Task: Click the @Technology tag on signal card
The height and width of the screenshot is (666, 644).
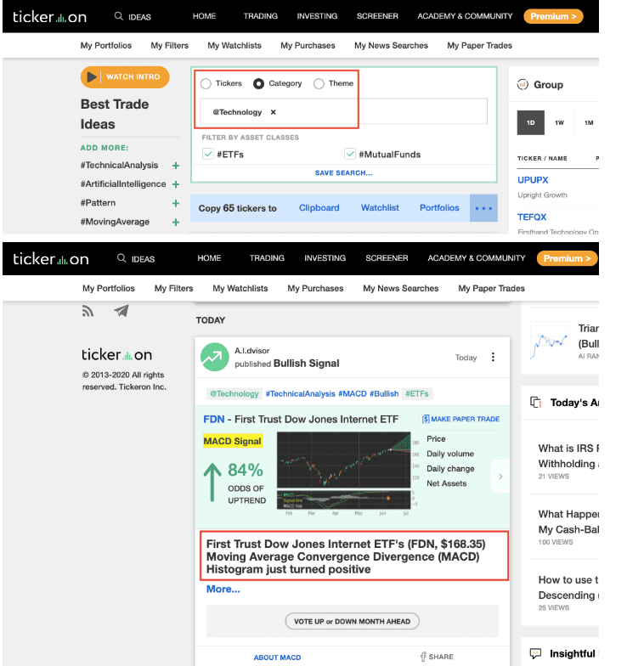Action: pyautogui.click(x=234, y=394)
